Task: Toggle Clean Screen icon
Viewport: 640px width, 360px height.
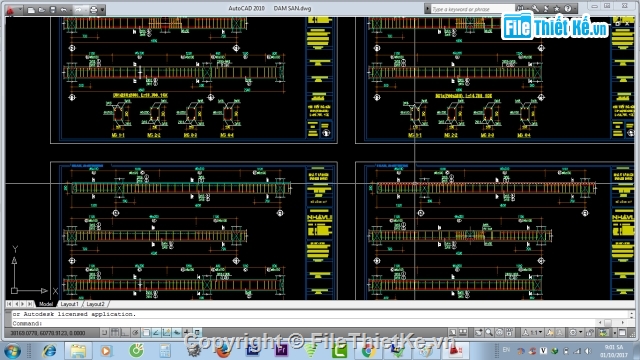Action: tap(622, 333)
